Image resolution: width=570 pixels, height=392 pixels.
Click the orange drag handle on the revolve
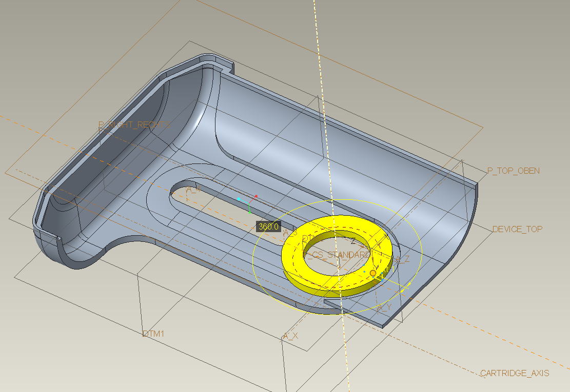coord(372,273)
